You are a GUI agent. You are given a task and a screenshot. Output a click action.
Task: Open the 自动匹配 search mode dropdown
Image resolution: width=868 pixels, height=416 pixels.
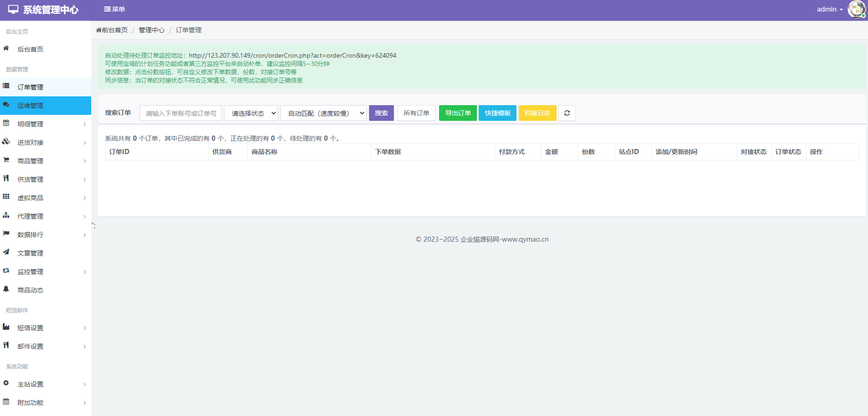[323, 113]
